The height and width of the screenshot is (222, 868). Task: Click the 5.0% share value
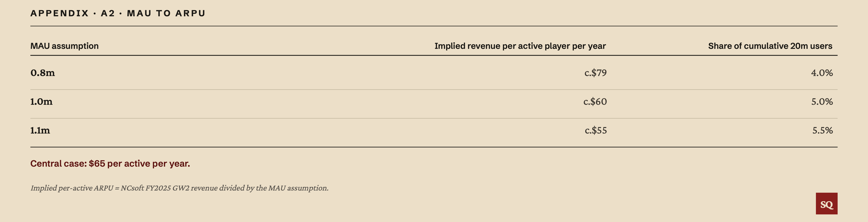(822, 101)
